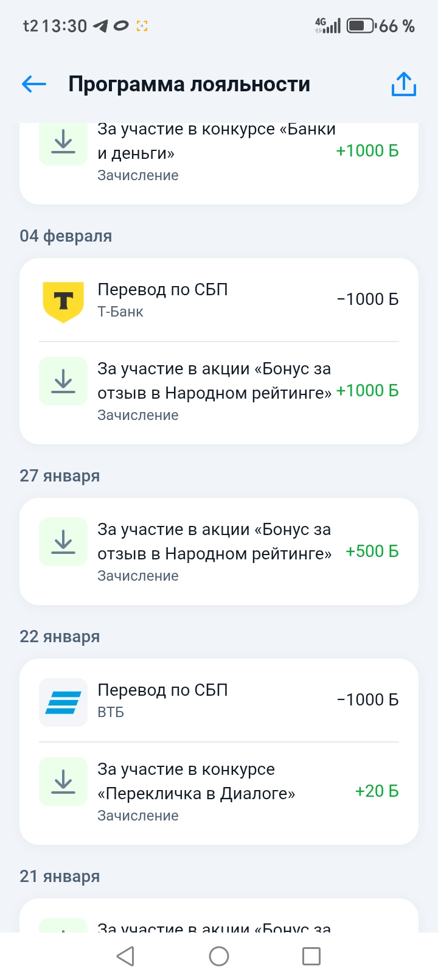The height and width of the screenshot is (980, 438).
Task: Open the +20 Б contest credit entry
Action: coord(219,791)
